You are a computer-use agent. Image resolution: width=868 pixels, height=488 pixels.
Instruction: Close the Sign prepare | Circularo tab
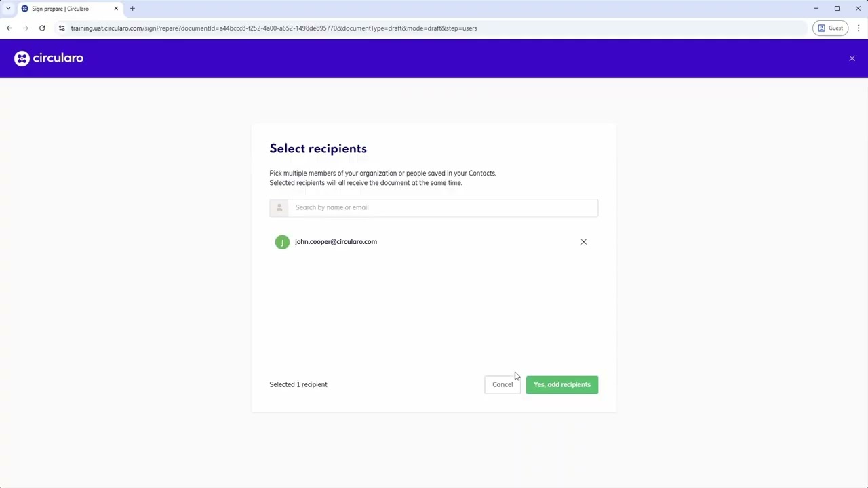(x=116, y=9)
